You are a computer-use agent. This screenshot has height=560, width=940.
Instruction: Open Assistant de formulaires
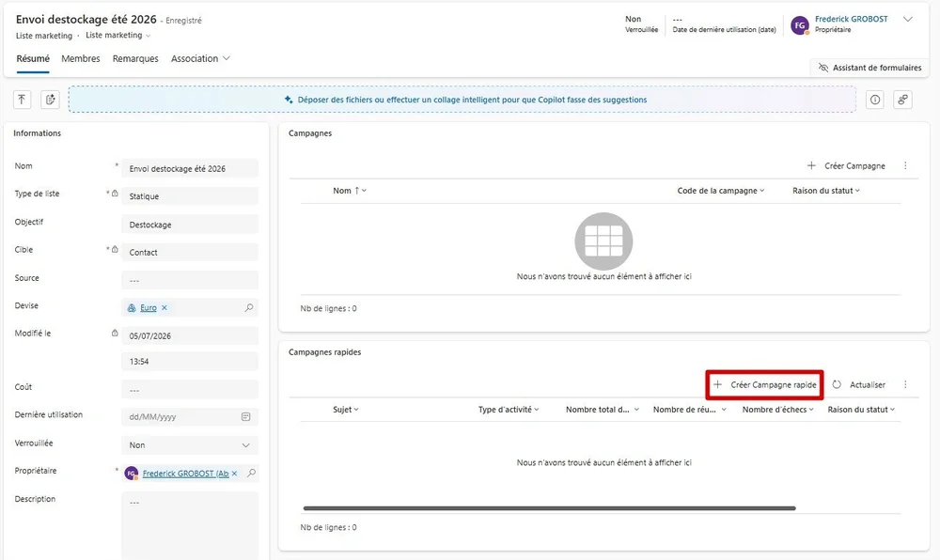869,68
